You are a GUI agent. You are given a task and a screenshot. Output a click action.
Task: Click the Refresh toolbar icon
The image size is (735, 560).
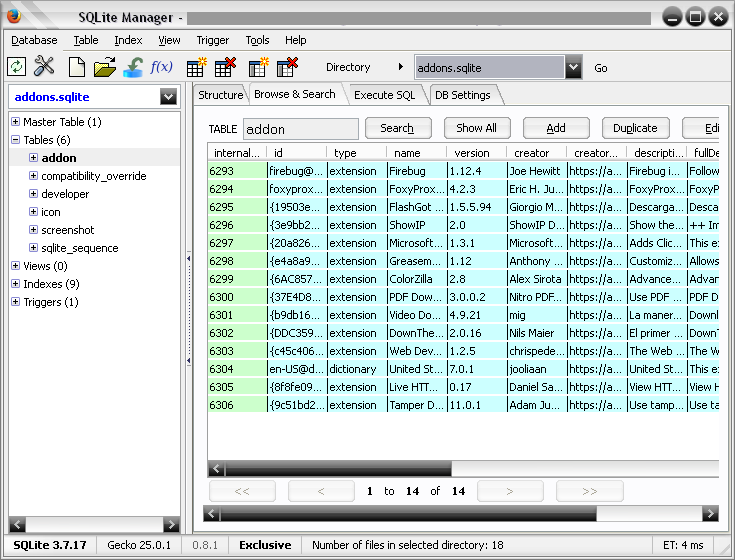click(16, 67)
